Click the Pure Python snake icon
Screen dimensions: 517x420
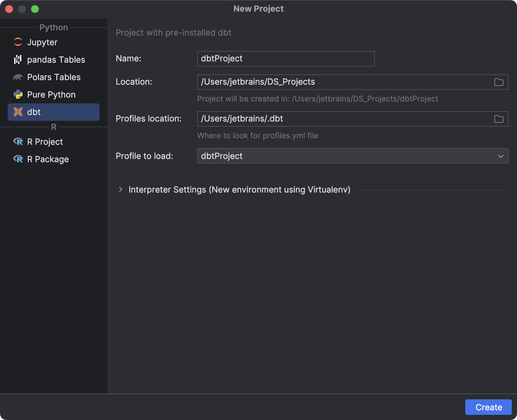click(x=18, y=94)
